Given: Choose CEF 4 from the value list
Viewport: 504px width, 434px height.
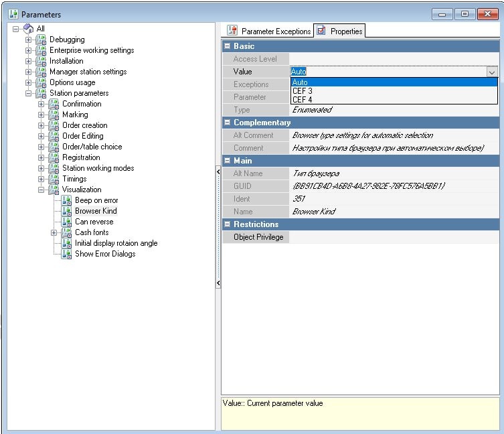Looking at the screenshot, I should tap(303, 100).
